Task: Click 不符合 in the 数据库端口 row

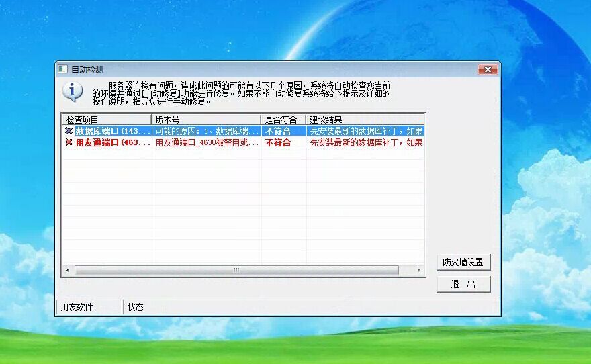Action: click(278, 131)
